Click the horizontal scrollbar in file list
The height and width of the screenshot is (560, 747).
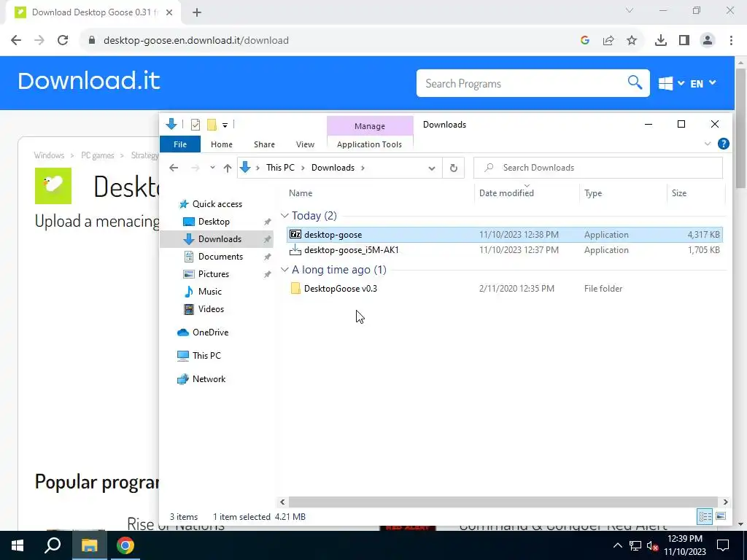point(503,502)
